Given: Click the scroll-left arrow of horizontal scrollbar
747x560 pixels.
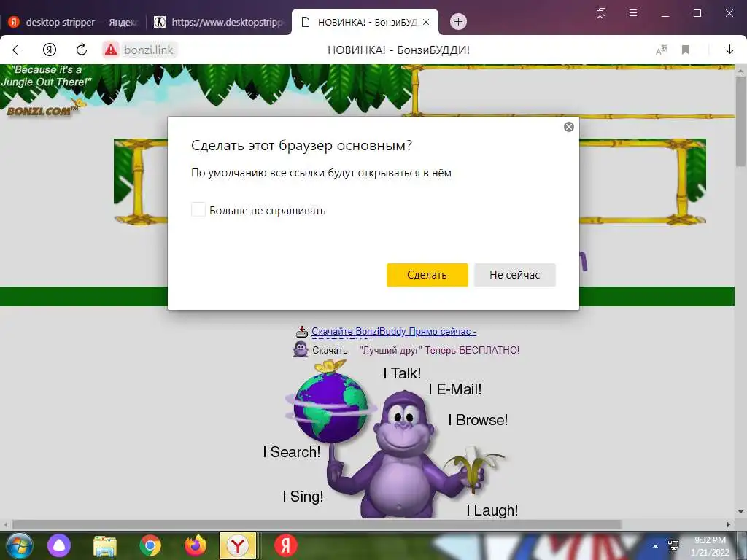Looking at the screenshot, I should pyautogui.click(x=6, y=525).
